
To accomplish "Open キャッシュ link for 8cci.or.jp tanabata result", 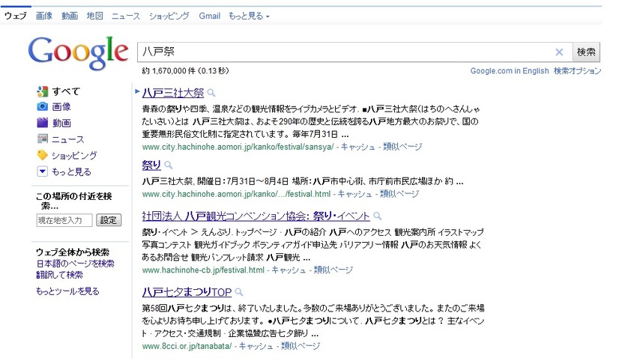I will [x=256, y=346].
